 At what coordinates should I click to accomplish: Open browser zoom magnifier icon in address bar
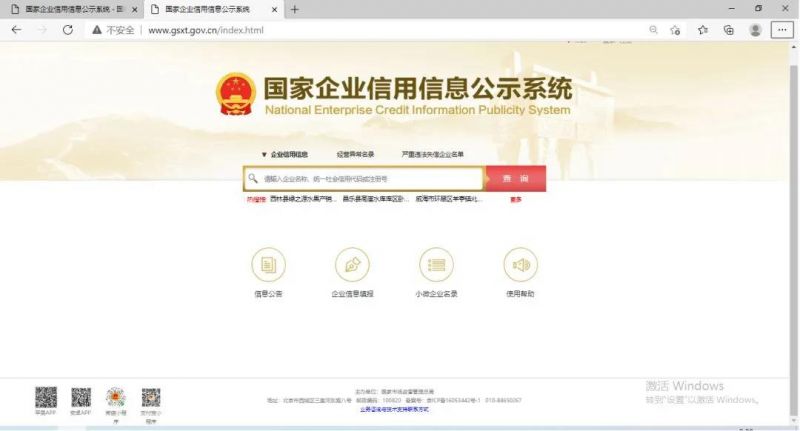pos(653,30)
